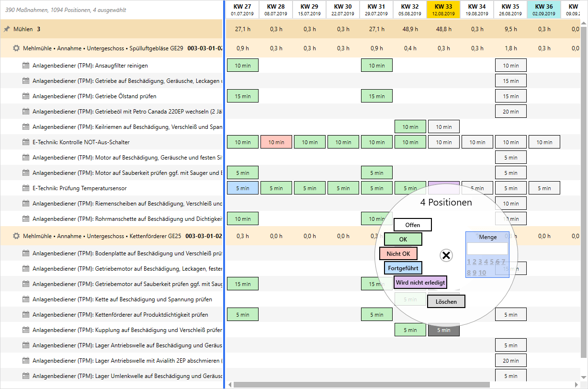This screenshot has height=389, width=588.
Task: Choose quantity 9 in Menge panel
Action: [474, 273]
